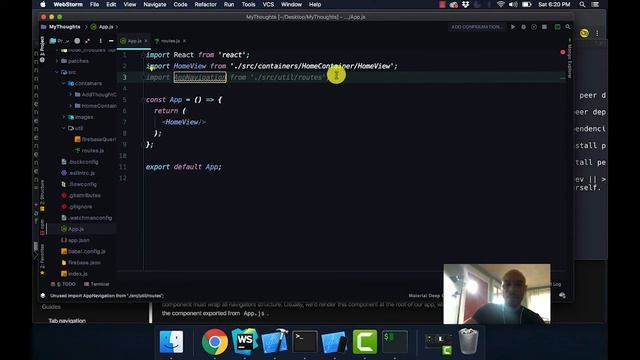Viewport: 640px width, 360px height.
Task: Click the green project structure icon
Action: tap(558, 27)
